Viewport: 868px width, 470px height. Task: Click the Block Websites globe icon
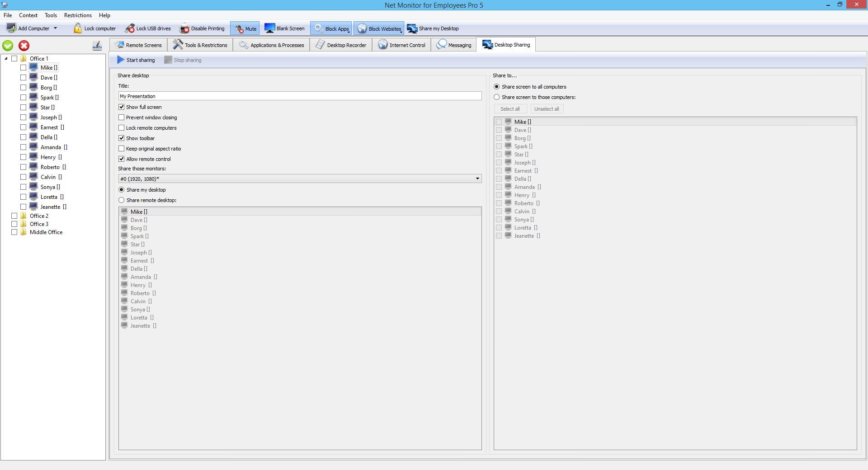362,28
